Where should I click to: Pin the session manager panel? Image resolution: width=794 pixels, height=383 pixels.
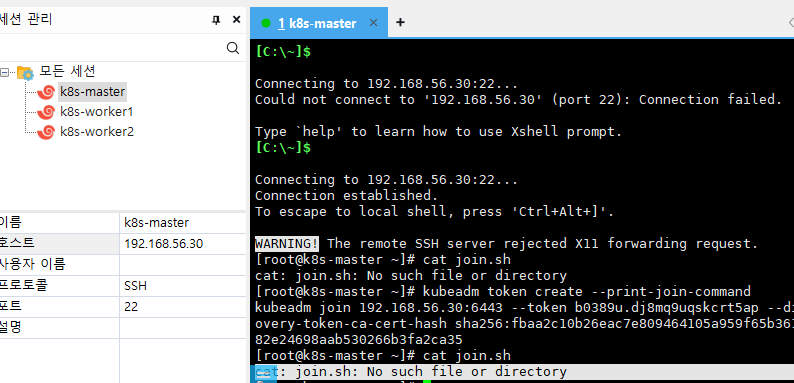(x=216, y=20)
